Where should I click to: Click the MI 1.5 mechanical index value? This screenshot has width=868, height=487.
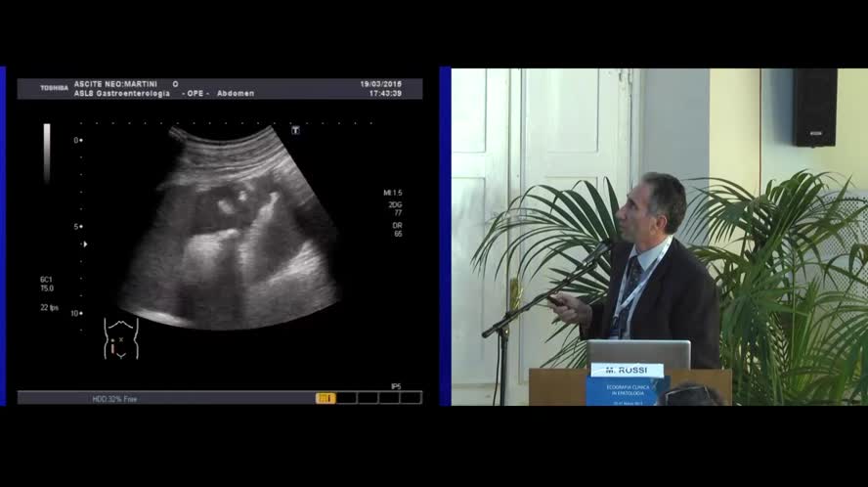pos(393,193)
